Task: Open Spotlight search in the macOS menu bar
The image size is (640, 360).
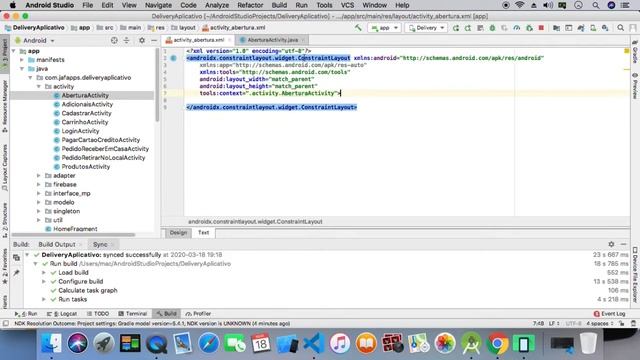Action: [x=596, y=5]
